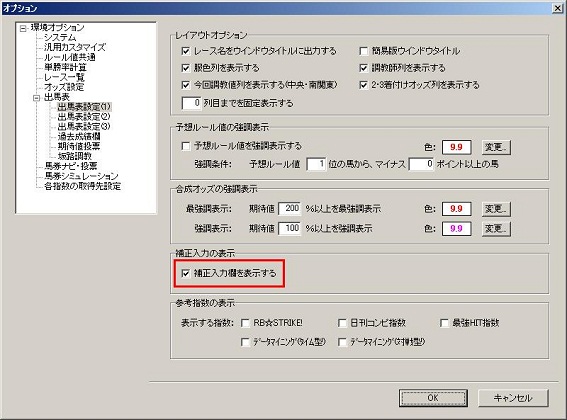Viewport: 567px width, 420px height.
Task: Select オッズ設定 in the tree
Action: (64, 87)
